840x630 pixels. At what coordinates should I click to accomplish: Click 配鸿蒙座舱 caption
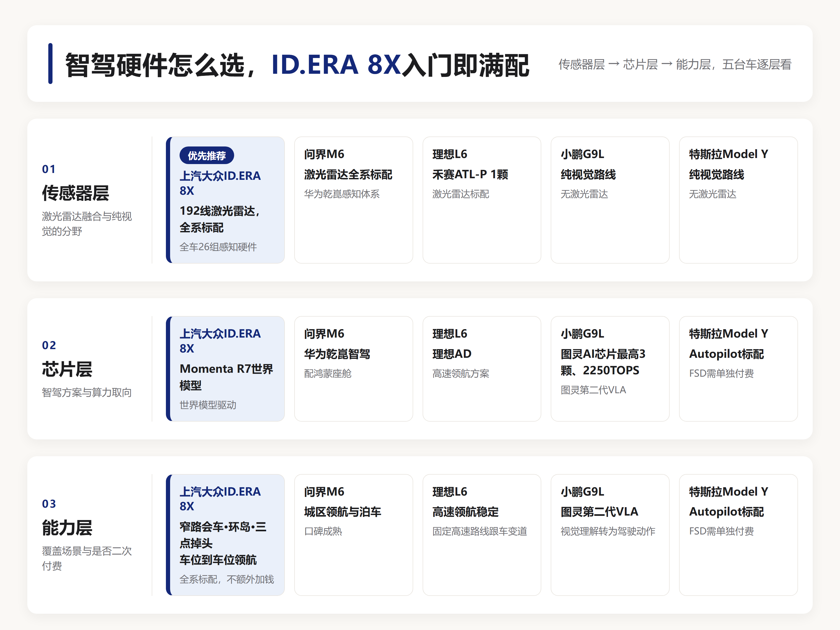328,374
